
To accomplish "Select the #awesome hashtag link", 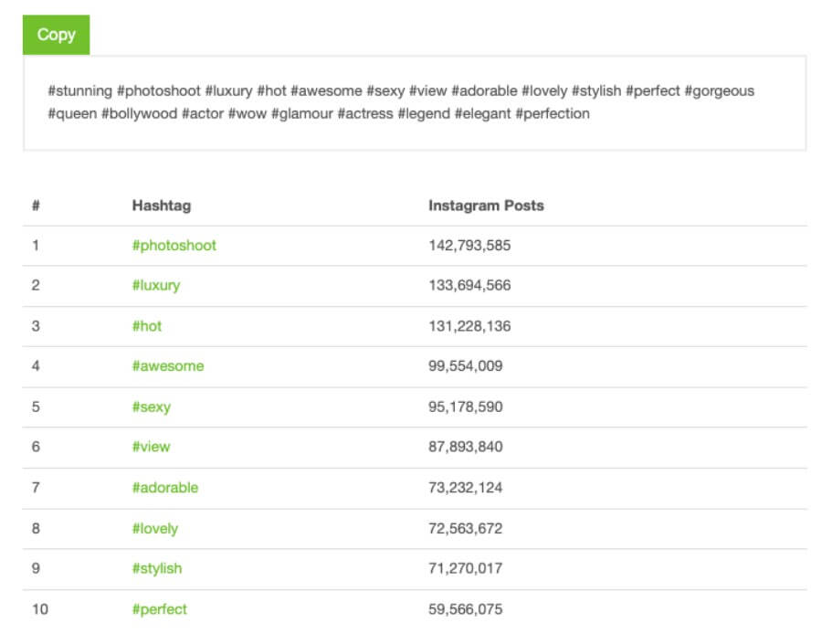I will click(167, 366).
